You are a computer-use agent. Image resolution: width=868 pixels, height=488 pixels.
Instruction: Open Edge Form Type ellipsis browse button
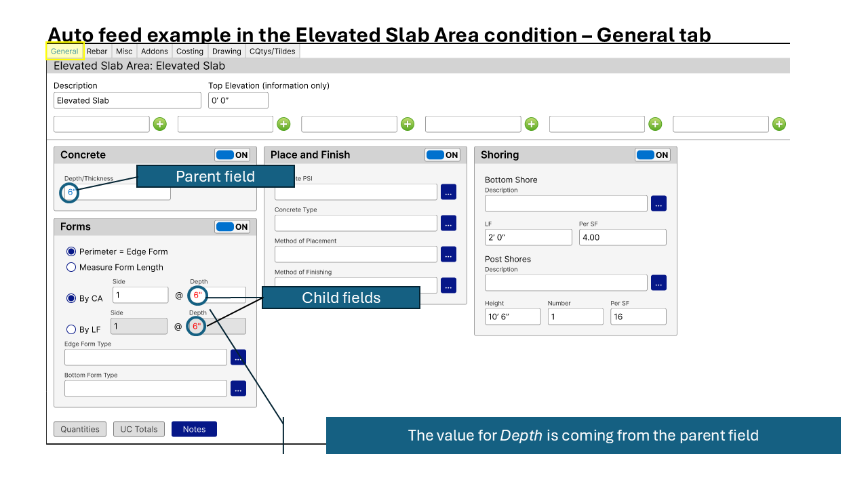pos(238,357)
